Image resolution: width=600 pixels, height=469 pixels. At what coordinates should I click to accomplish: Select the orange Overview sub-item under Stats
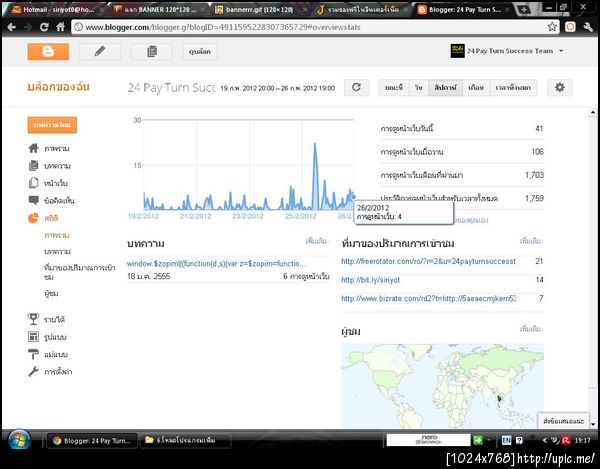pyautogui.click(x=57, y=235)
